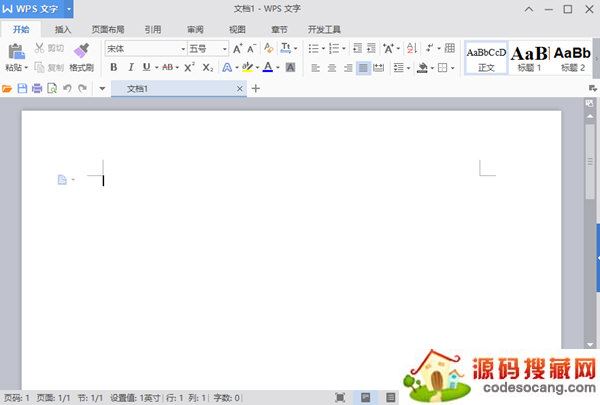600x405 pixels.
Task: Open the WPS 文字 application menu arrow
Action: pos(68,8)
